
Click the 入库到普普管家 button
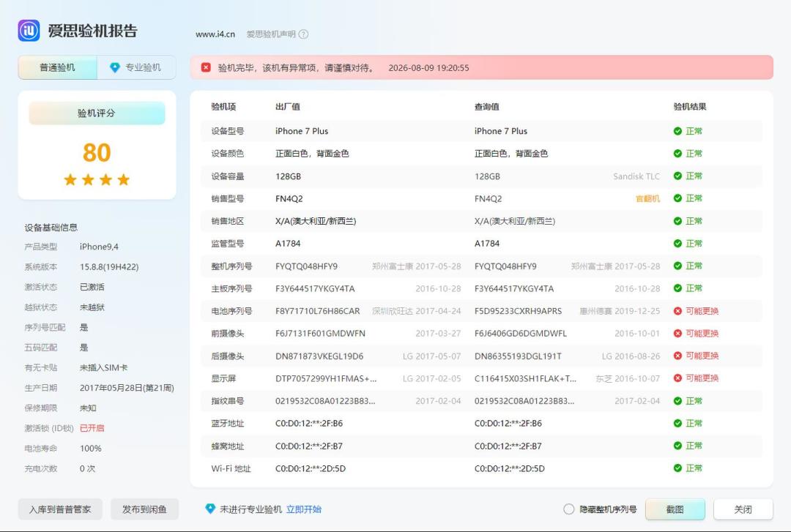[60, 509]
